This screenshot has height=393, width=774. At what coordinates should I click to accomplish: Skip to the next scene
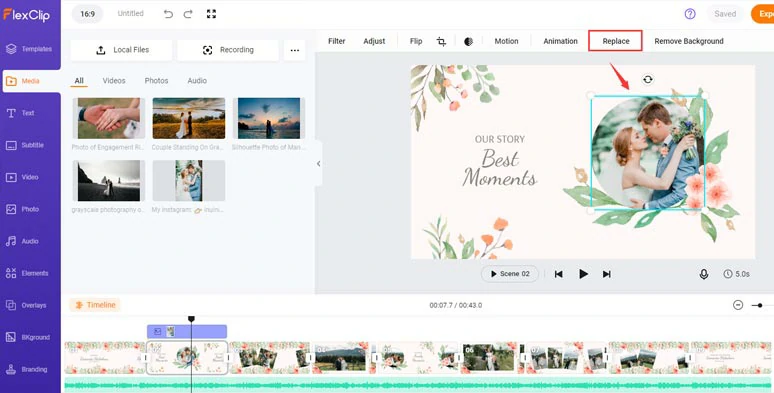click(x=607, y=274)
